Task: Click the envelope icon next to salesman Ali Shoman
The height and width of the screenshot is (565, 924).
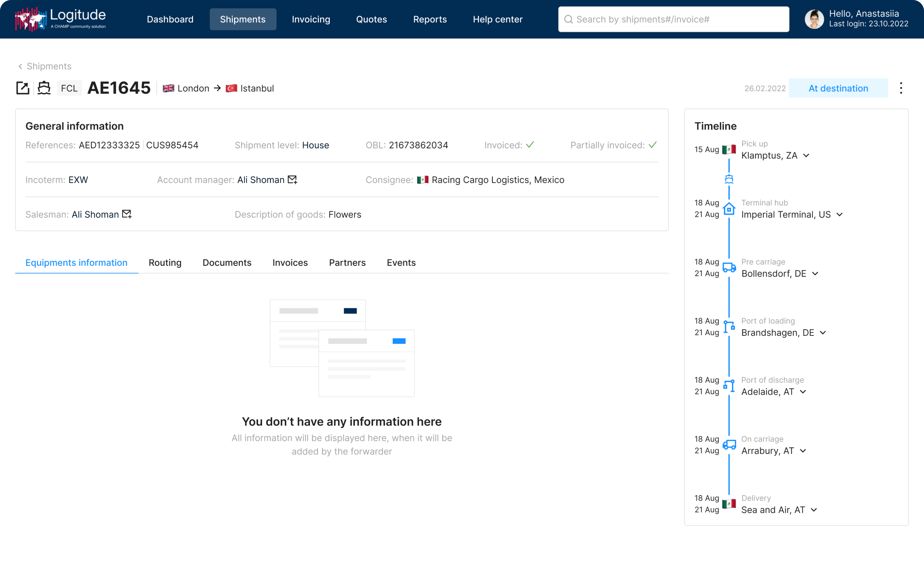Action: point(127,214)
